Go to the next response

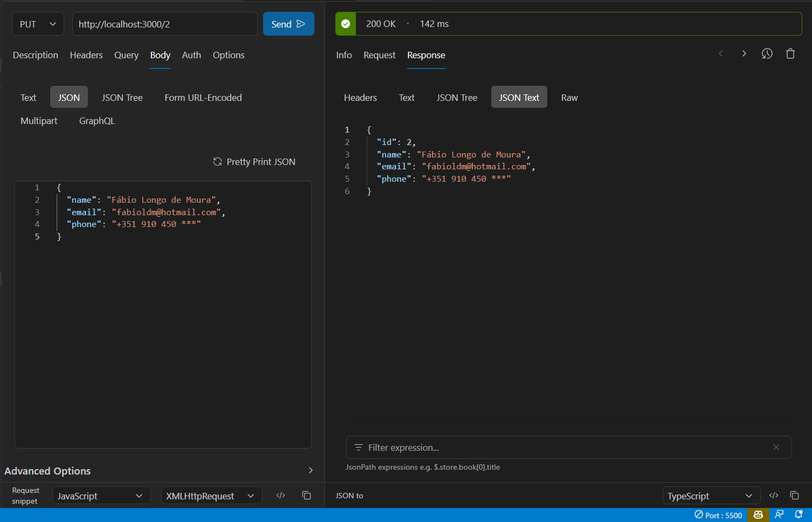point(744,53)
